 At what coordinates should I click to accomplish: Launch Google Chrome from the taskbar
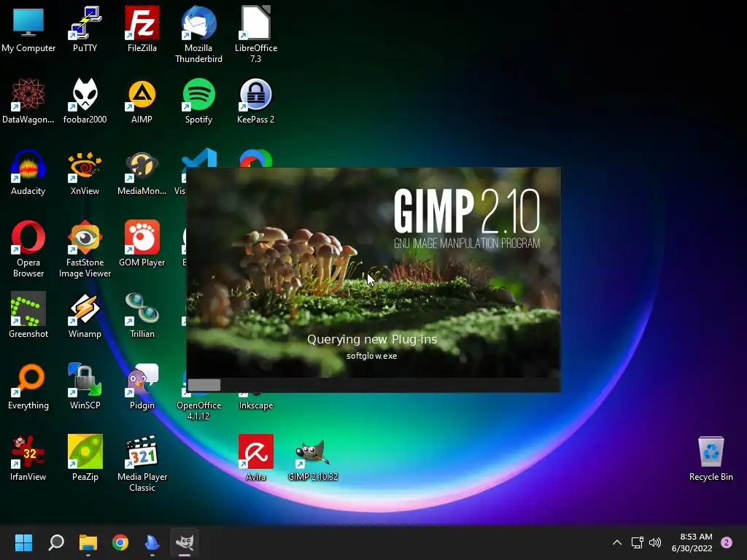coord(120,542)
